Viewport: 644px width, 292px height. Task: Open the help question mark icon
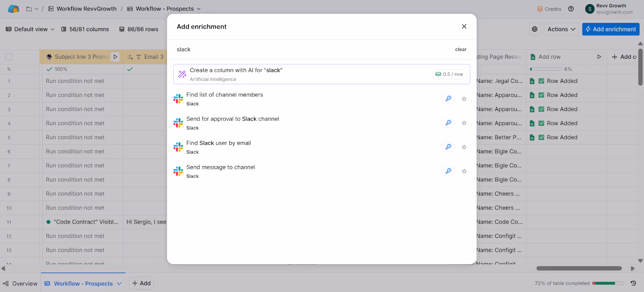571,9
